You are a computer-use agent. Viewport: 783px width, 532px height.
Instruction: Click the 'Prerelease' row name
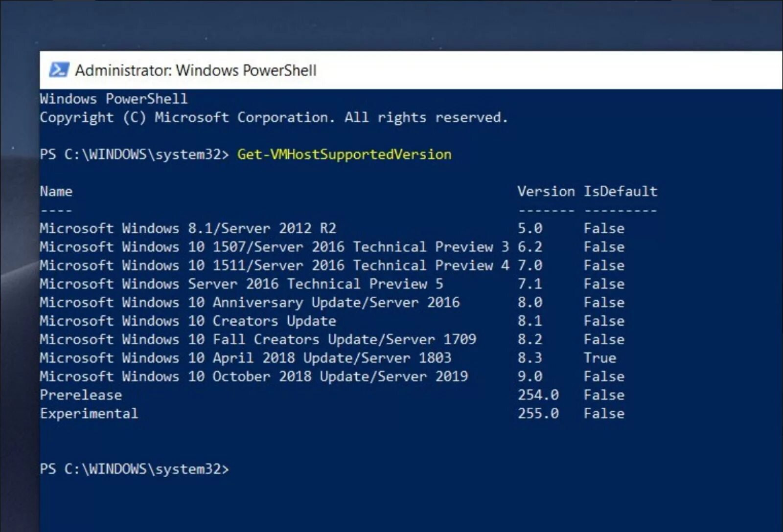tap(81, 395)
